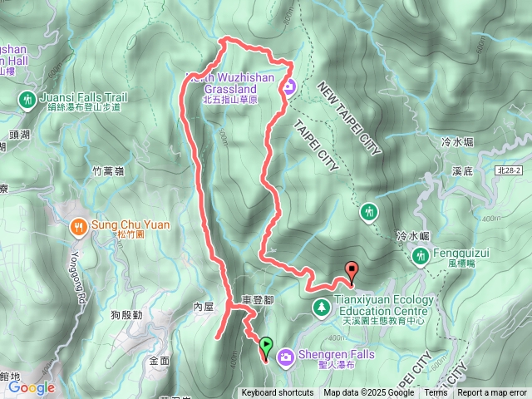Viewport: 532px width, 399px height.
Task: Open the Tianxiyuan Ecology Education Centre tree icon
Action: 322,308
